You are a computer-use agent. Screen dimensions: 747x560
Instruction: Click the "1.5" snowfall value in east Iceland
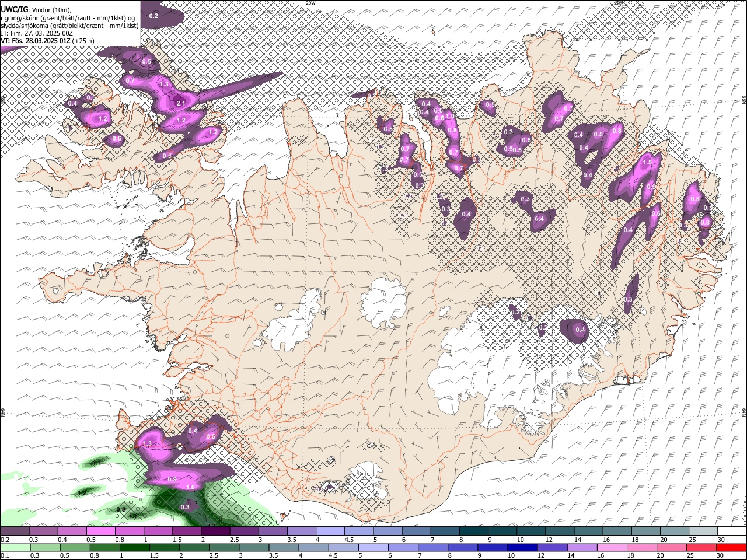tap(647, 164)
